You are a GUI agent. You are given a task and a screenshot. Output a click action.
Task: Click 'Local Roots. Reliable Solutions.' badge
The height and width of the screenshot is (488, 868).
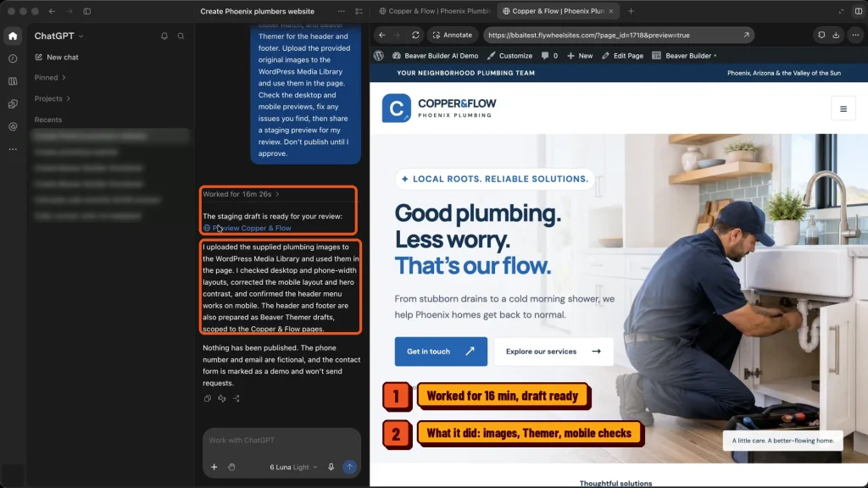(x=494, y=180)
